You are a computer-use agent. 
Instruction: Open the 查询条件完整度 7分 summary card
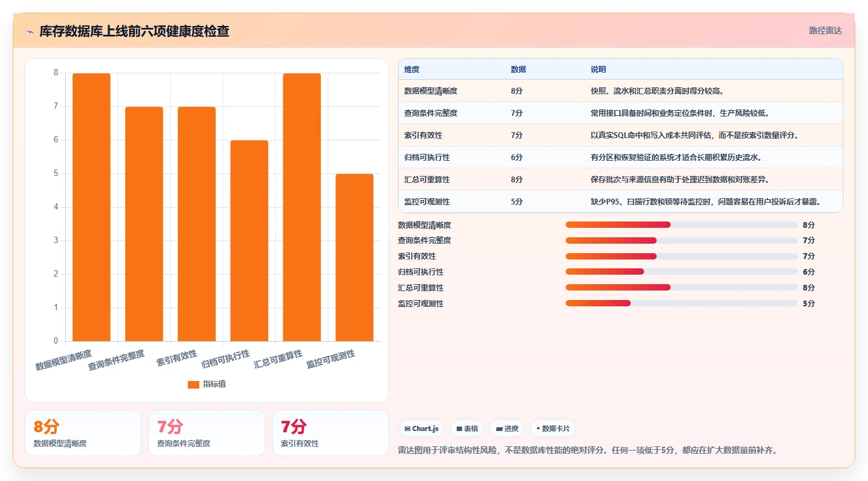[206, 433]
